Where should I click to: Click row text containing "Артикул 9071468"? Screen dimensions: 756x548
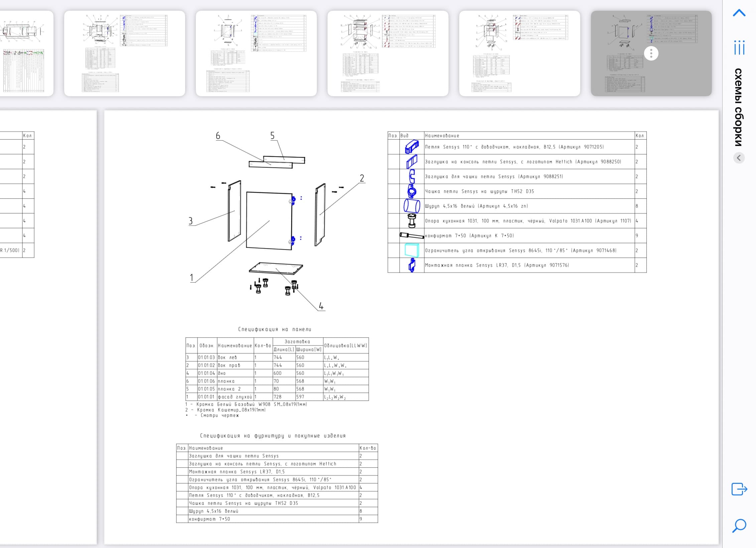click(520, 250)
